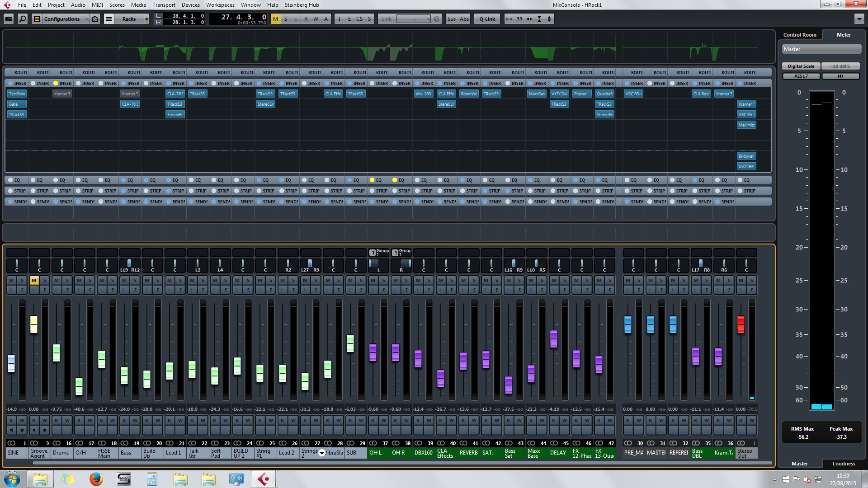Screen dimensions: 868x488
Task: Select the -18 dBFS scale button
Action: (x=840, y=66)
